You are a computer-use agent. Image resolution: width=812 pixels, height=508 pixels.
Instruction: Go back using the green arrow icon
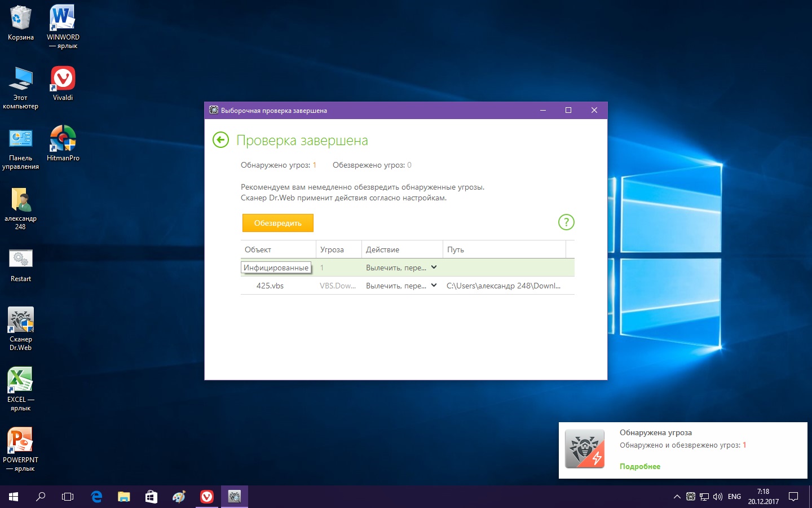(220, 139)
